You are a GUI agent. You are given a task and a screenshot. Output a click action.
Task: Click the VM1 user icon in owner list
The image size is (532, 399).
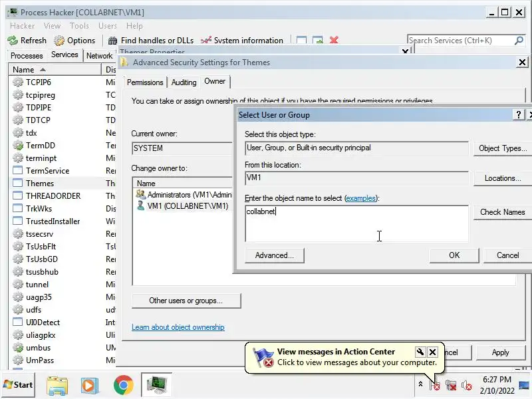coord(140,205)
